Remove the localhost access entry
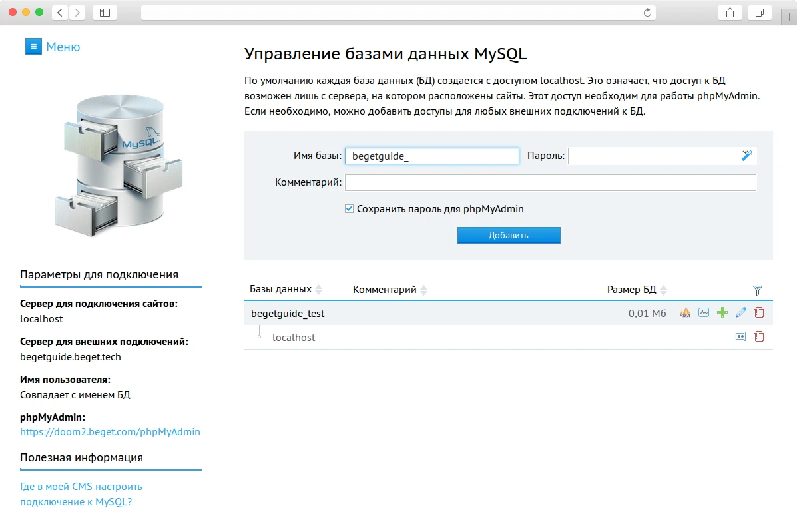The image size is (797, 532). point(759,336)
